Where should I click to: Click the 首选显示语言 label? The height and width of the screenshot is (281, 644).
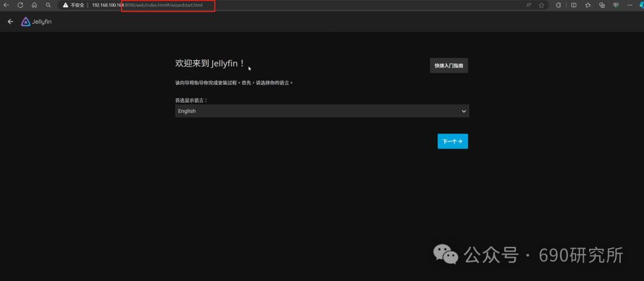[191, 100]
